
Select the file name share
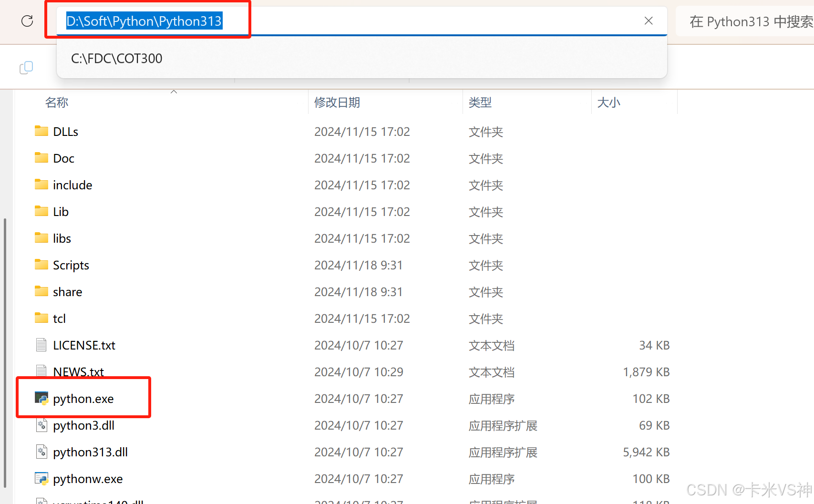click(x=68, y=292)
